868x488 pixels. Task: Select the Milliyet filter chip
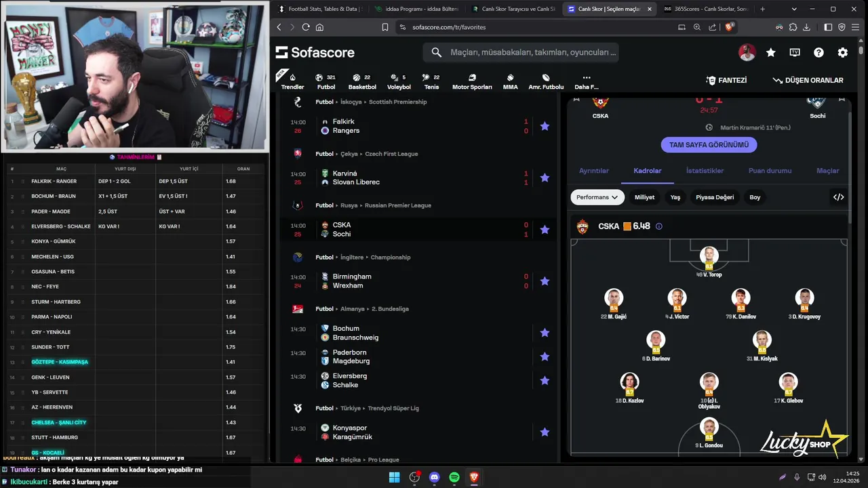644,197
